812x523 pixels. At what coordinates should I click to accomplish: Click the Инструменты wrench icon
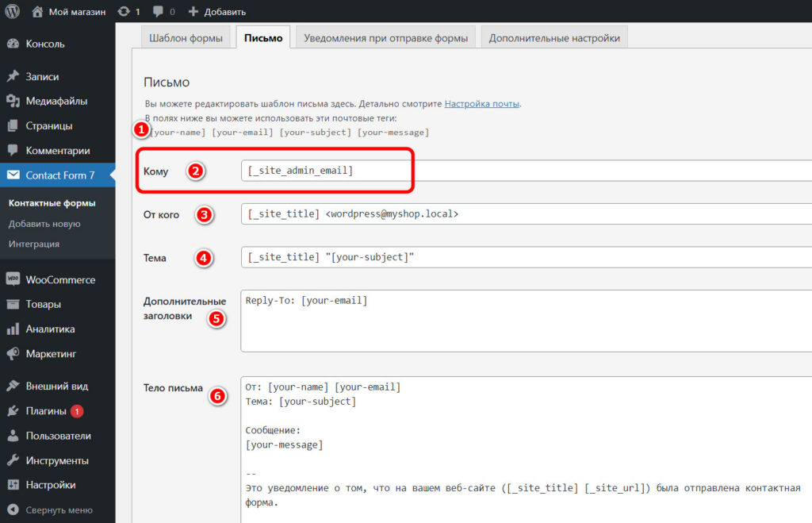tap(13, 460)
